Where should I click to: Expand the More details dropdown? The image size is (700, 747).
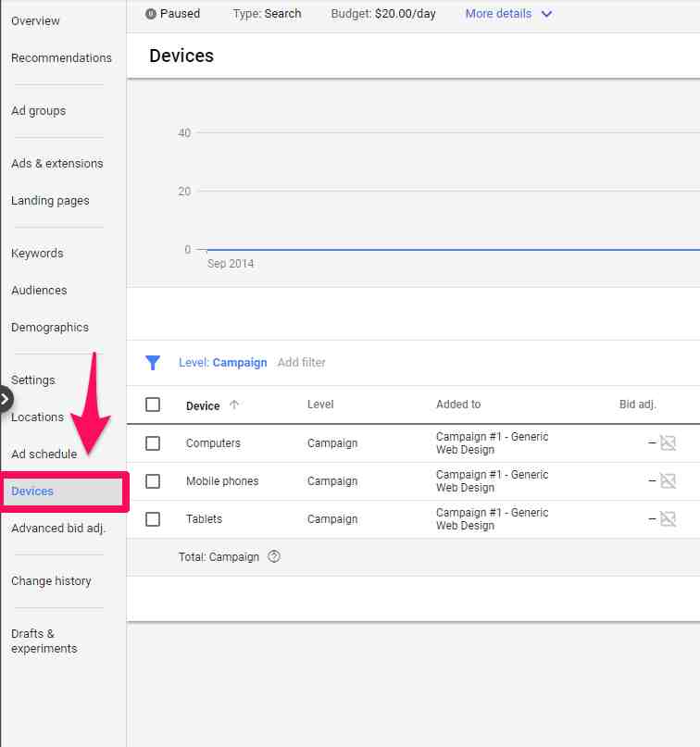[x=508, y=14]
